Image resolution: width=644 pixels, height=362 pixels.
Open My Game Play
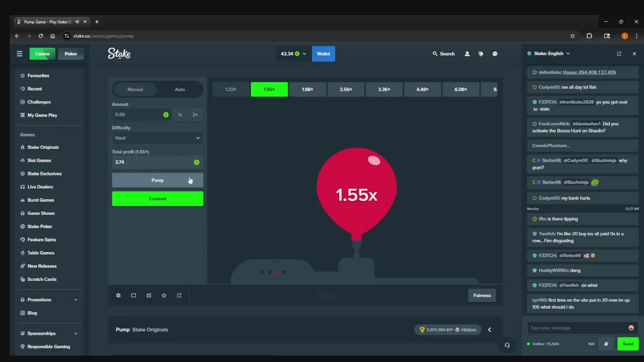42,115
